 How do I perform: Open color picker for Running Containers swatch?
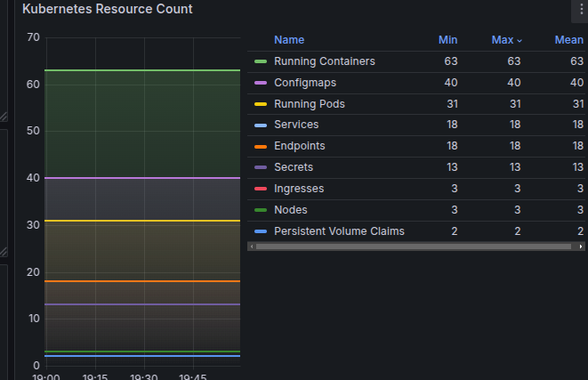(261, 61)
